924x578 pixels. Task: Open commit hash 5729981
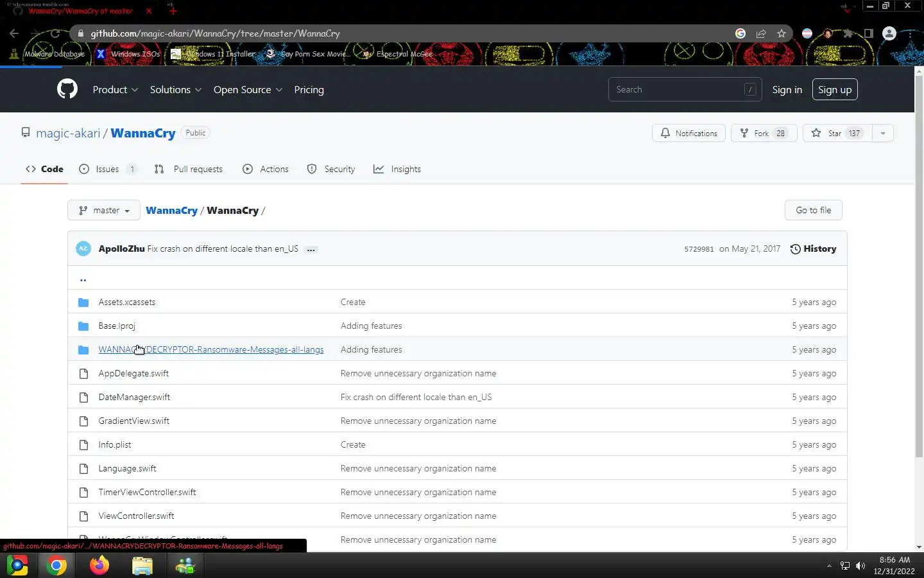point(699,249)
